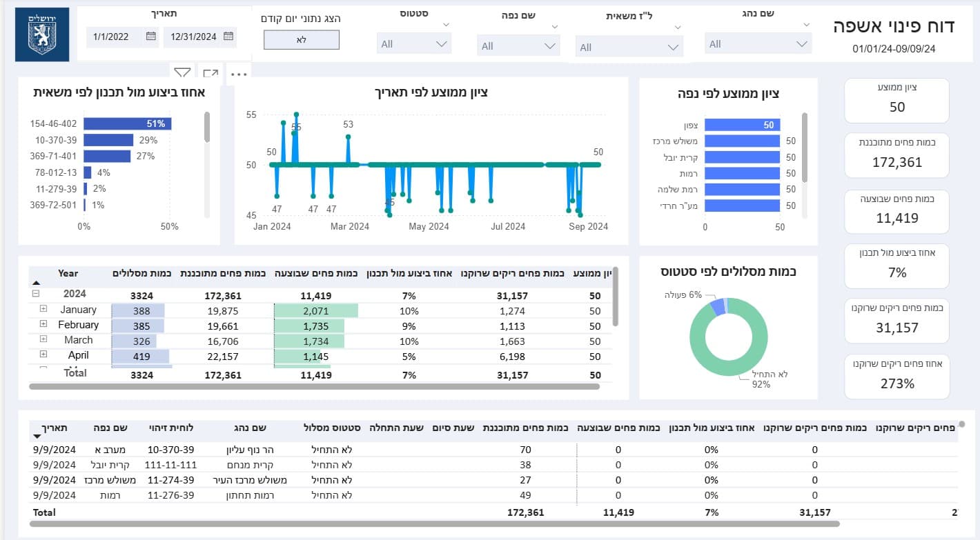980x540 pixels.
Task: Select the 369-71-401 bar showing 27%
Action: [x=107, y=156]
